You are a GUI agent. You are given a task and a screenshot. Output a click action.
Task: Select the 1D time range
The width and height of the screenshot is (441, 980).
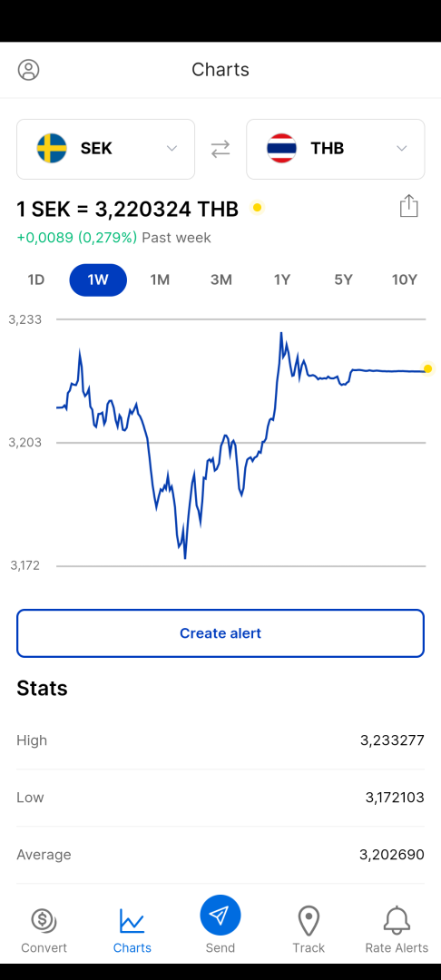36,280
